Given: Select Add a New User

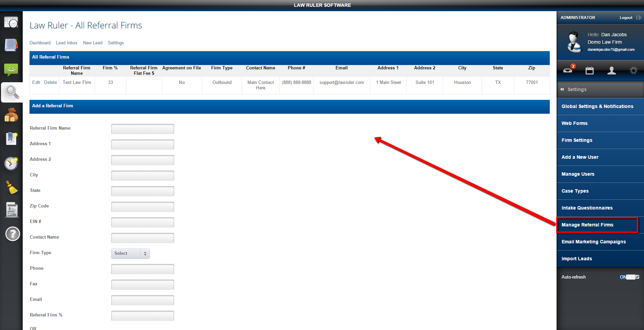Looking at the screenshot, I should pyautogui.click(x=600, y=157).
